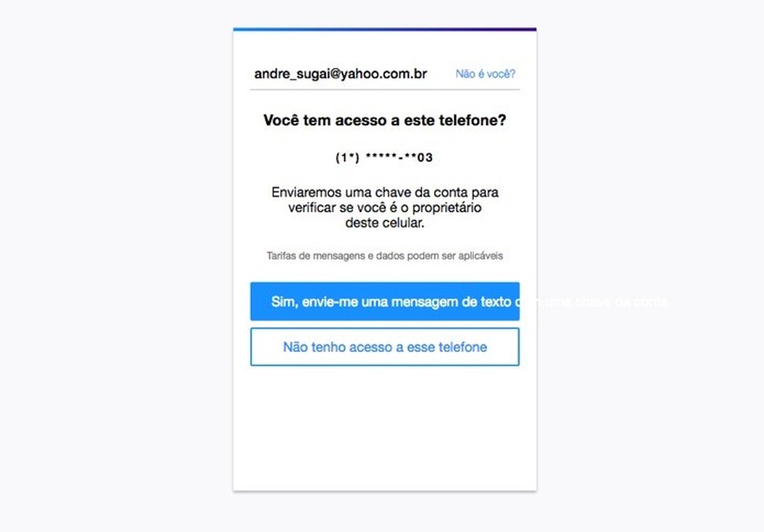Click the "Tarifas de mensagens e dados" disclaimer
Image resolution: width=764 pixels, height=532 pixels.
pyautogui.click(x=385, y=256)
